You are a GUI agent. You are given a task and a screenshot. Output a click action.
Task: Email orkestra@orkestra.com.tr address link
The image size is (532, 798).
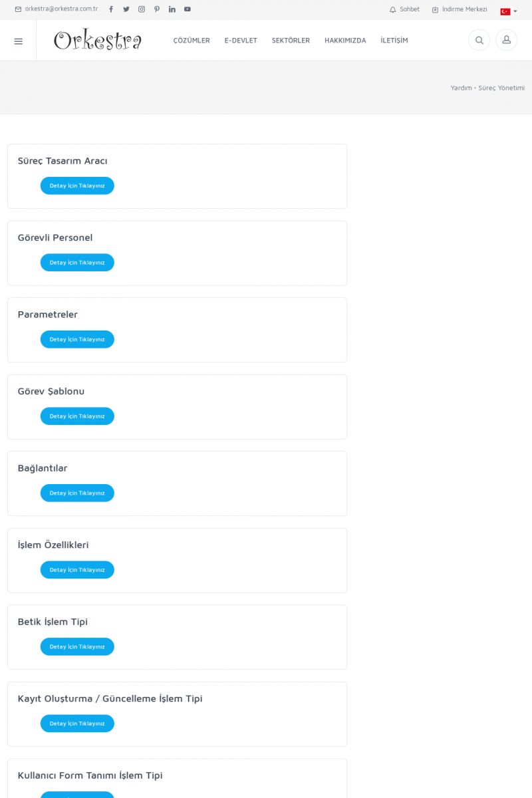(57, 9)
